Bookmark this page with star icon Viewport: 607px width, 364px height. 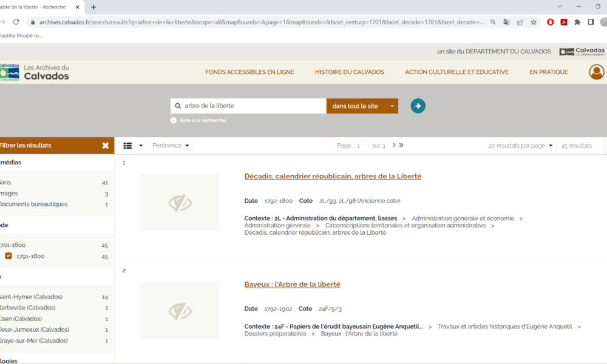point(534,22)
